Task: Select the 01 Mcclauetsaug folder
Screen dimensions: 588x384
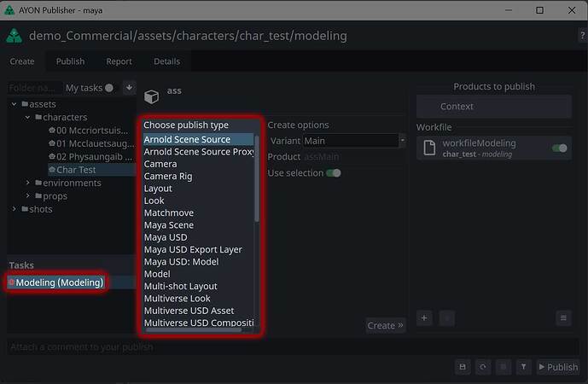Action: [91, 143]
